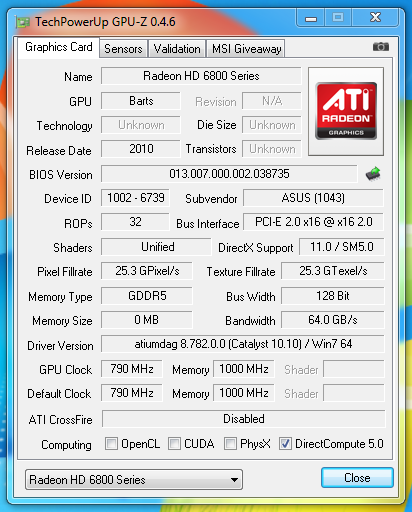Click the Driver Version value field
Image resolution: width=412 pixels, height=512 pixels.
point(243,344)
